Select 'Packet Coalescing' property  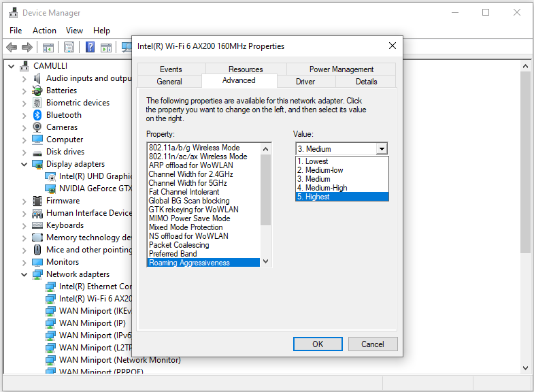coord(203,245)
